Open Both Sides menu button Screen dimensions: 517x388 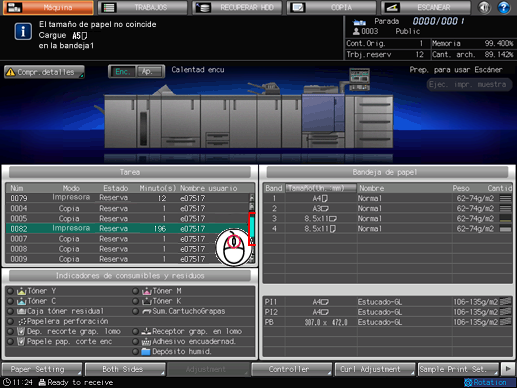[125, 369]
